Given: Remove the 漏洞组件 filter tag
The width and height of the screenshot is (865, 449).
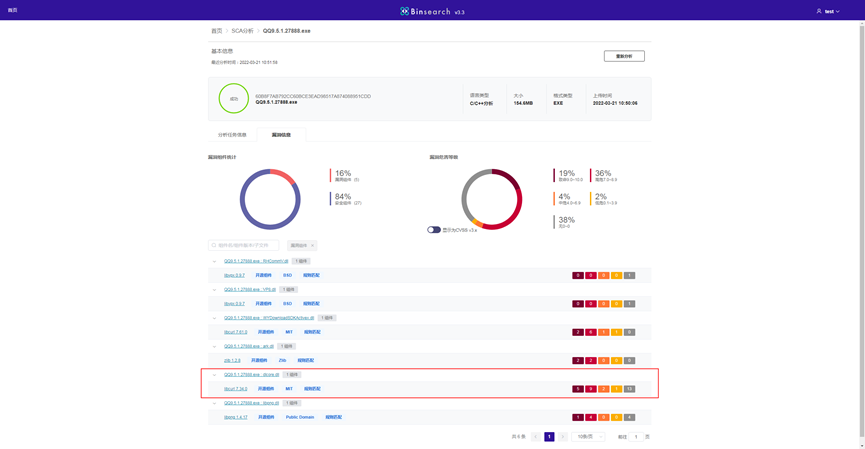Looking at the screenshot, I should click(x=312, y=245).
